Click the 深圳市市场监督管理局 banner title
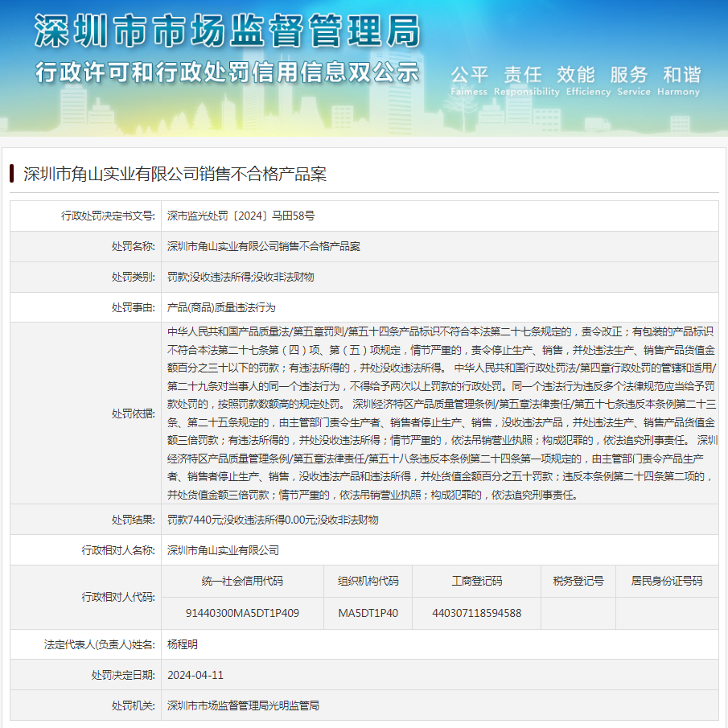 (x=228, y=31)
